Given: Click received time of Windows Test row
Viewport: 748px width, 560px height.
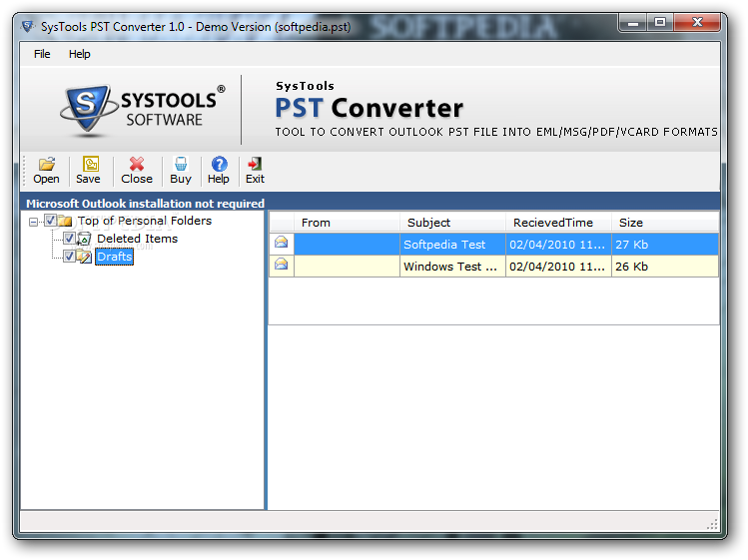Looking at the screenshot, I should pos(558,267).
